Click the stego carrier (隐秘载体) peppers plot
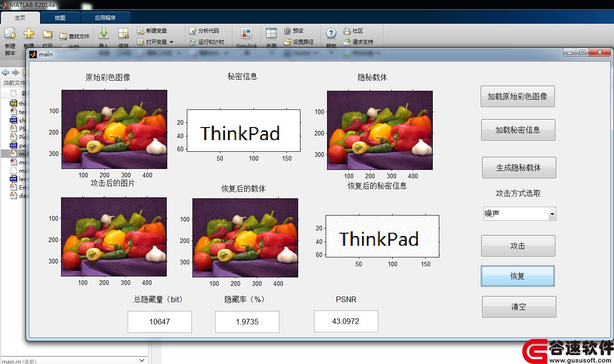The width and height of the screenshot is (614, 364). [380, 130]
